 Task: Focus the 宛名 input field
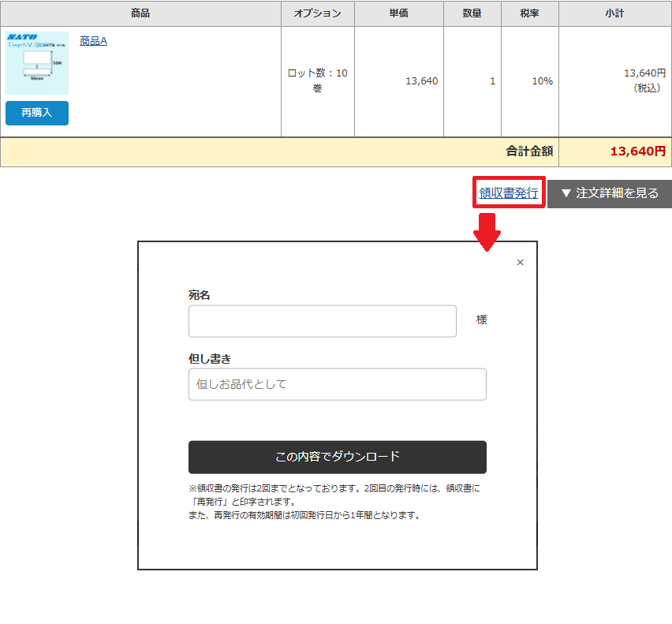click(x=322, y=321)
